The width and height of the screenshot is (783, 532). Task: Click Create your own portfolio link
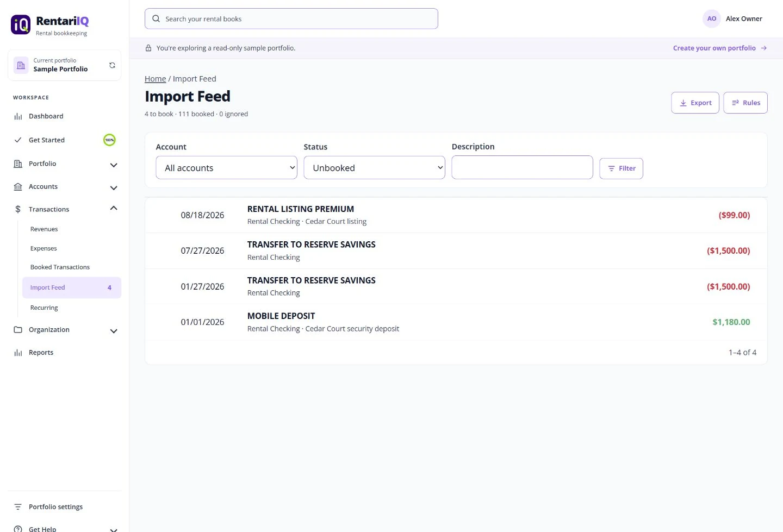[x=720, y=48]
